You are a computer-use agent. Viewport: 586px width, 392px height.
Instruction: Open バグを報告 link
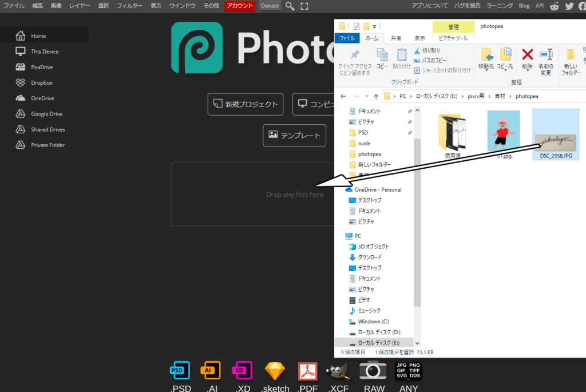(x=467, y=6)
